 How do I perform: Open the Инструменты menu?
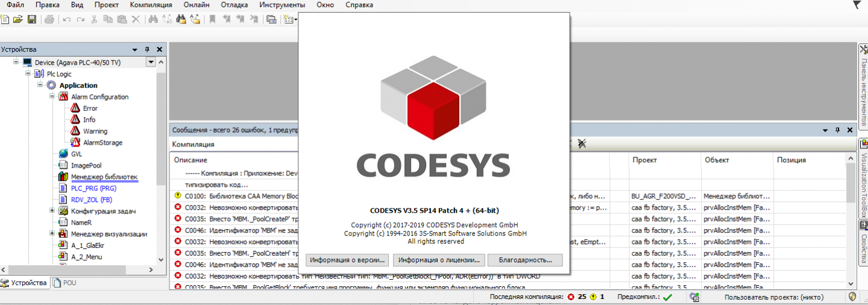(282, 5)
